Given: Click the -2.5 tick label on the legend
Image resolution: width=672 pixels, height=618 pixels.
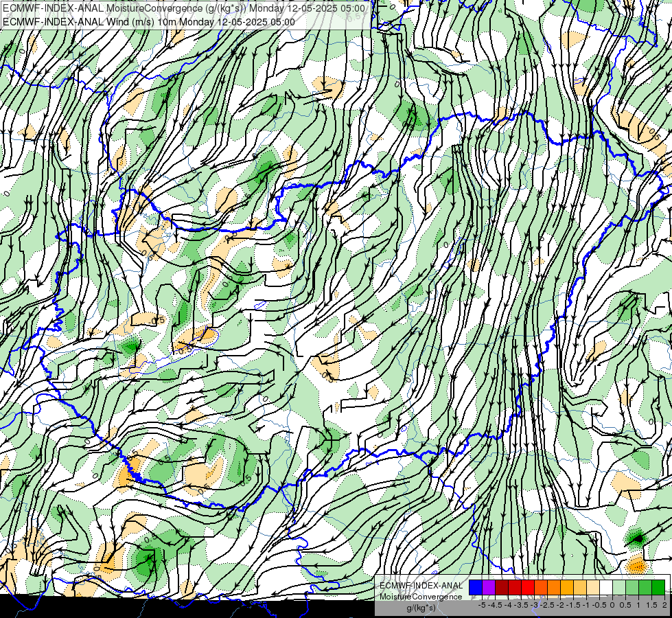Looking at the screenshot, I should 546,605.
